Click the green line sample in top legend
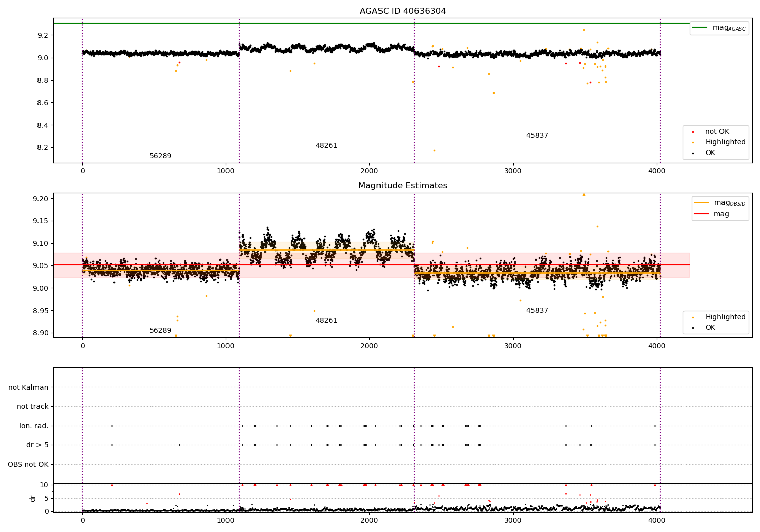The height and width of the screenshot is (532, 760). pyautogui.click(x=700, y=28)
